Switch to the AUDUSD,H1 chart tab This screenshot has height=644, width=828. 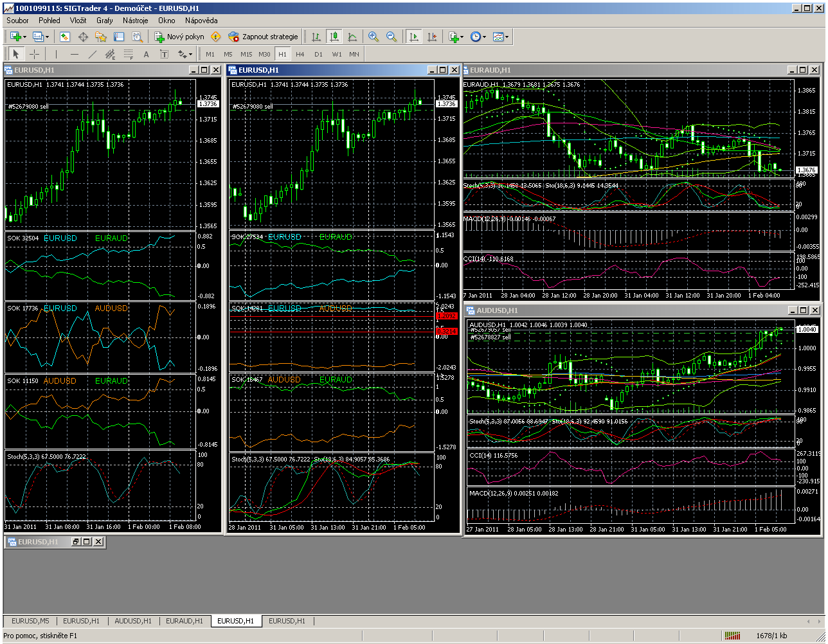[134, 621]
